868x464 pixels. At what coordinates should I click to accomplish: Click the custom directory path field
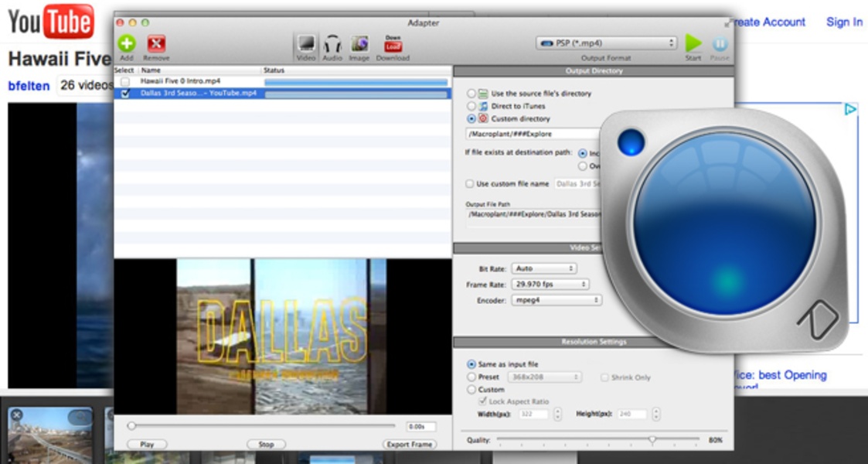coord(533,134)
